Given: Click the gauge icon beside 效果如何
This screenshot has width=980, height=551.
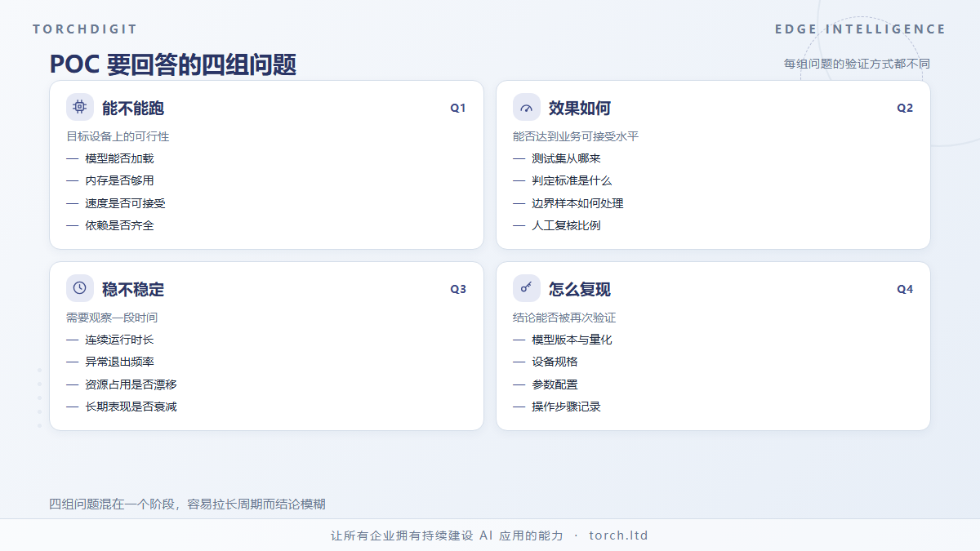Looking at the screenshot, I should coord(527,107).
